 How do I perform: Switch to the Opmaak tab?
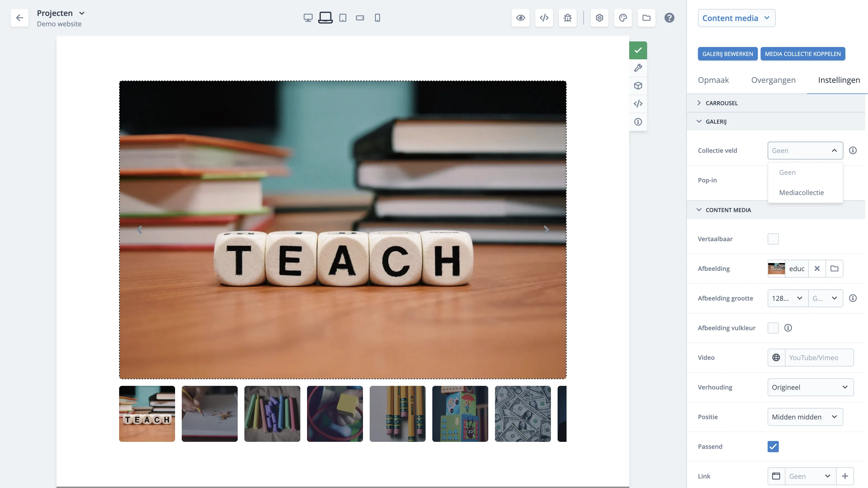tap(713, 80)
